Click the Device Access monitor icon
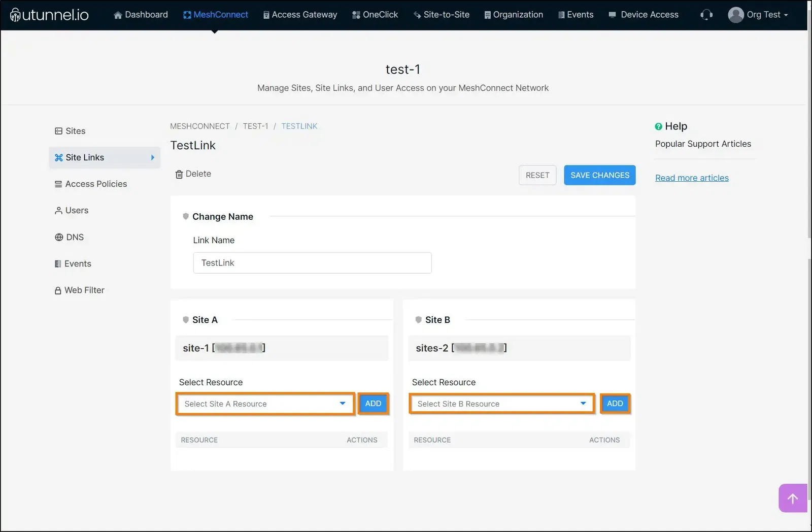This screenshot has width=812, height=532. point(613,15)
